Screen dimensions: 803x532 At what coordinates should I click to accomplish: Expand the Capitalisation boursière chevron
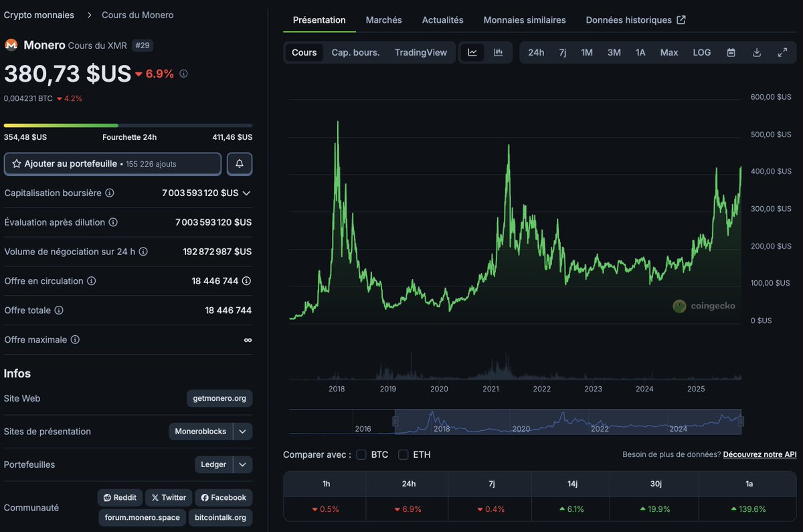click(246, 193)
